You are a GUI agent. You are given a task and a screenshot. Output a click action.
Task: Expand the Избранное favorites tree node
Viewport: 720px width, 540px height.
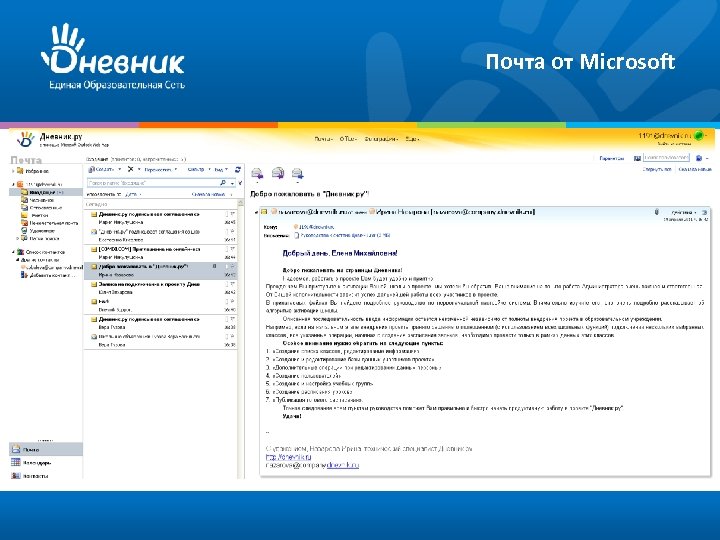(x=13, y=171)
